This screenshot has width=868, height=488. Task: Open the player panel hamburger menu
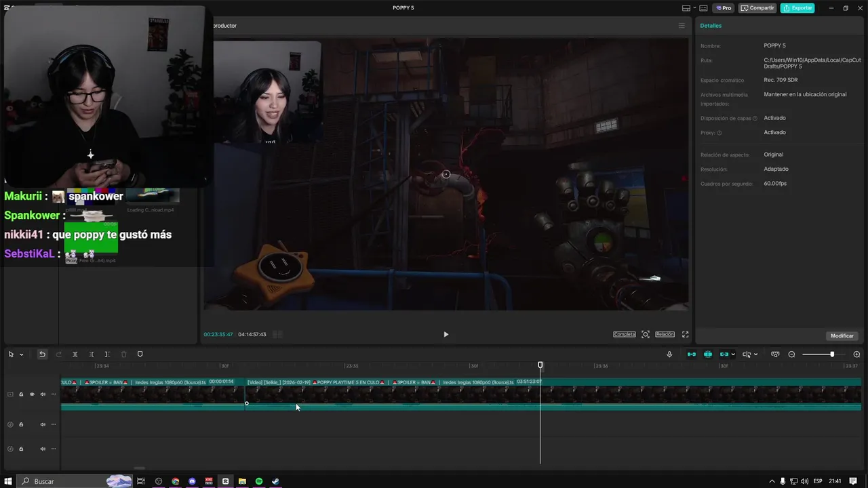(682, 26)
